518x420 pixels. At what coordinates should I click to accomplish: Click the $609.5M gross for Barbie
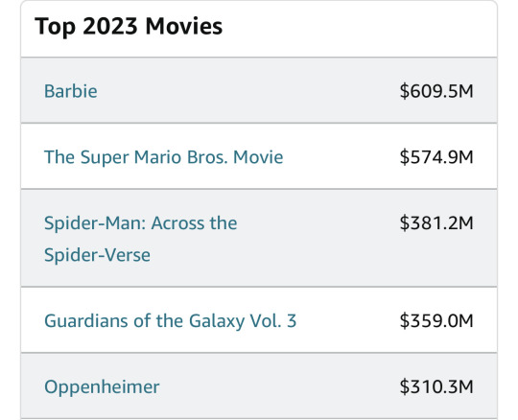pyautogui.click(x=436, y=91)
